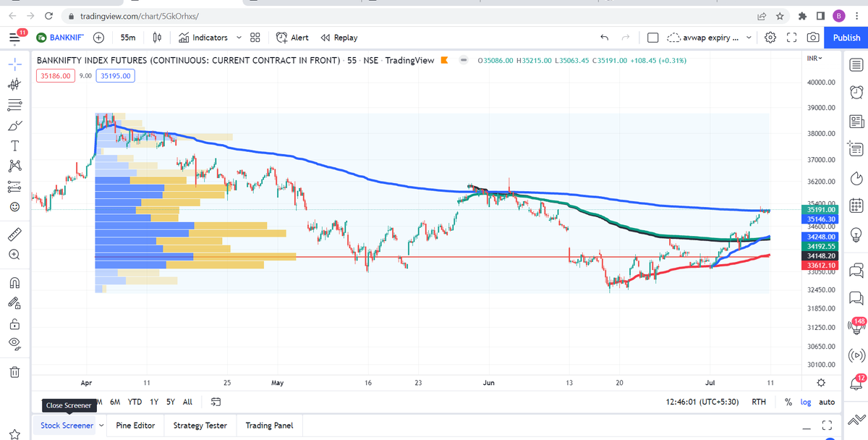Enter fullscreen mode
The image size is (868, 440).
point(791,38)
